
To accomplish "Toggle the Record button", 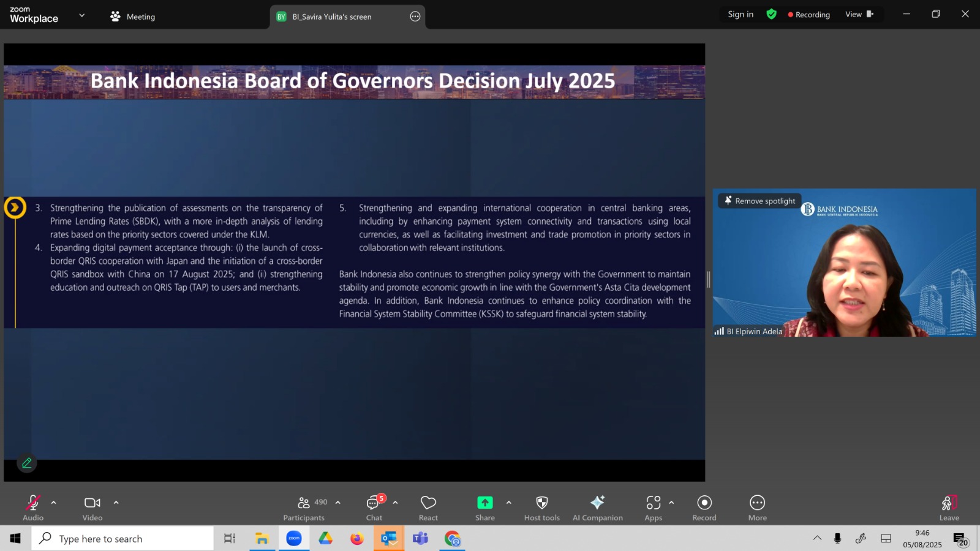I will coord(704,508).
